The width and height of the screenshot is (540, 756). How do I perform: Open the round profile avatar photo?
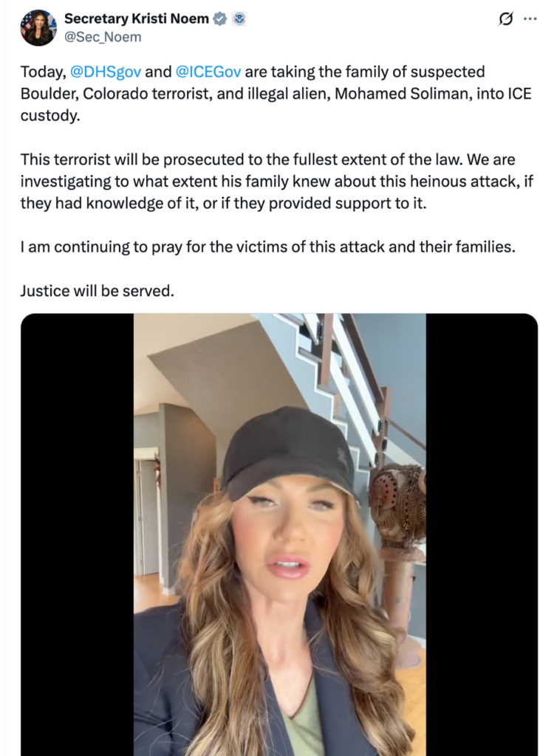[38, 27]
